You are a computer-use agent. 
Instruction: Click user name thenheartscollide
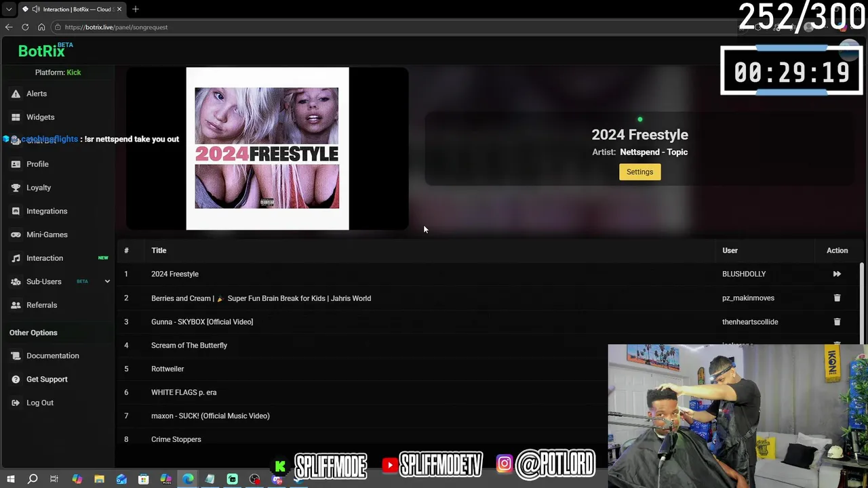[750, 322]
